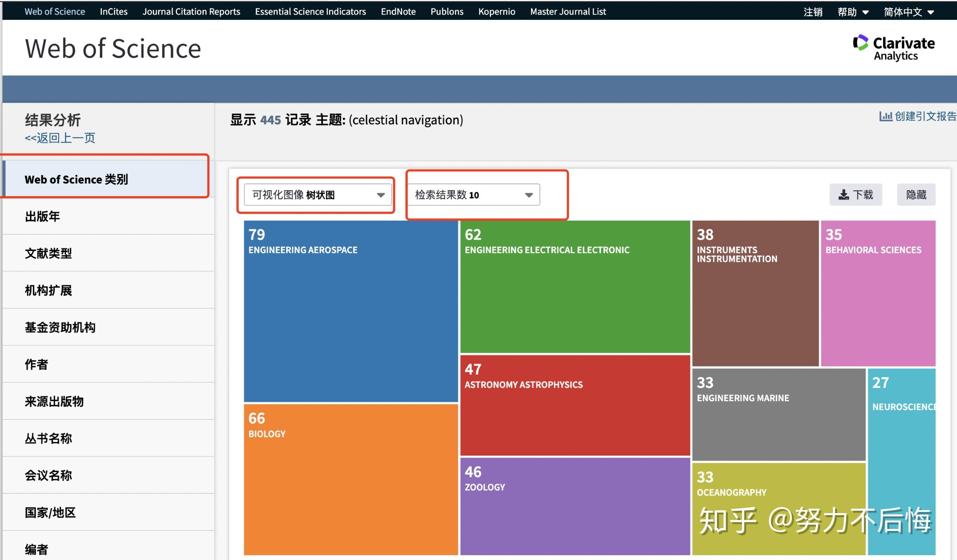Select 会议名称 in sidebar
957x560 pixels.
(x=108, y=476)
